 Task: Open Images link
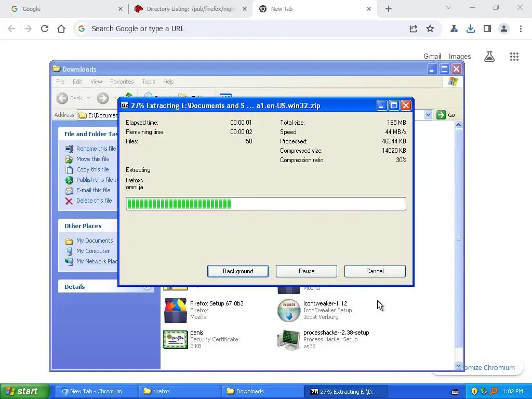(460, 56)
